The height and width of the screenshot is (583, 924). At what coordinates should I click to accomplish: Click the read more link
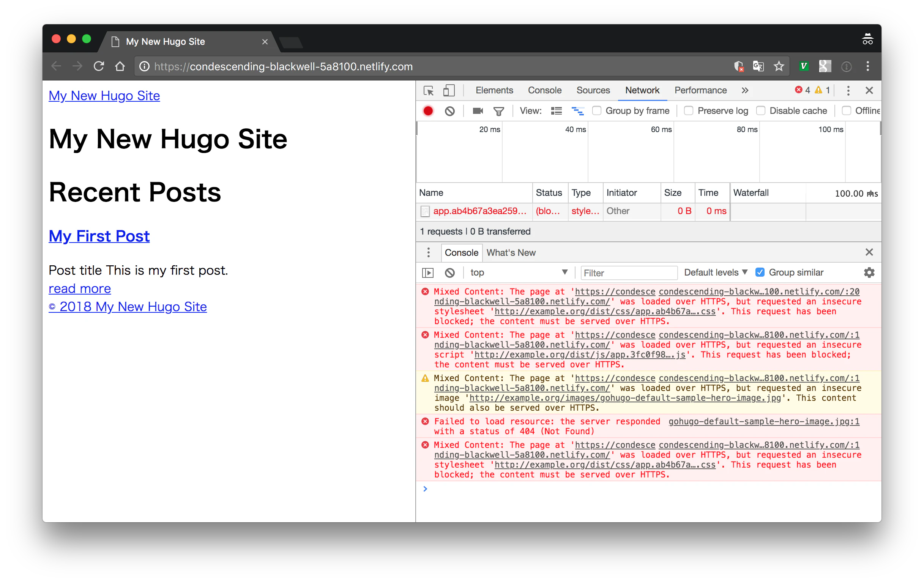(80, 288)
